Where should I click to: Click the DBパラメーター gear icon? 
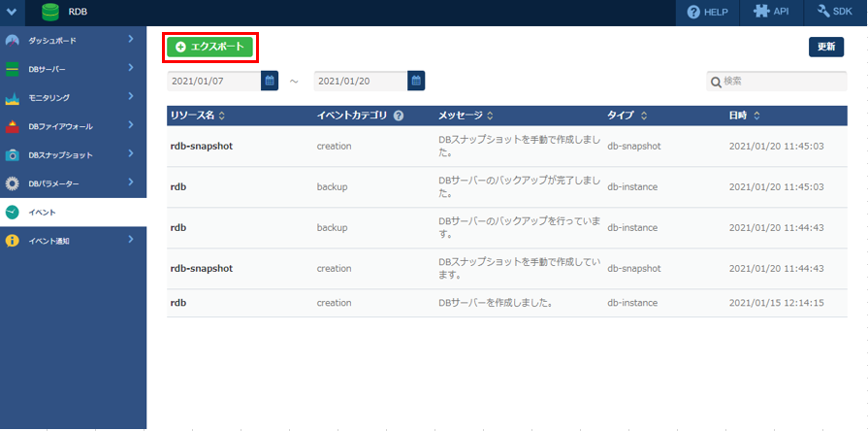click(13, 183)
